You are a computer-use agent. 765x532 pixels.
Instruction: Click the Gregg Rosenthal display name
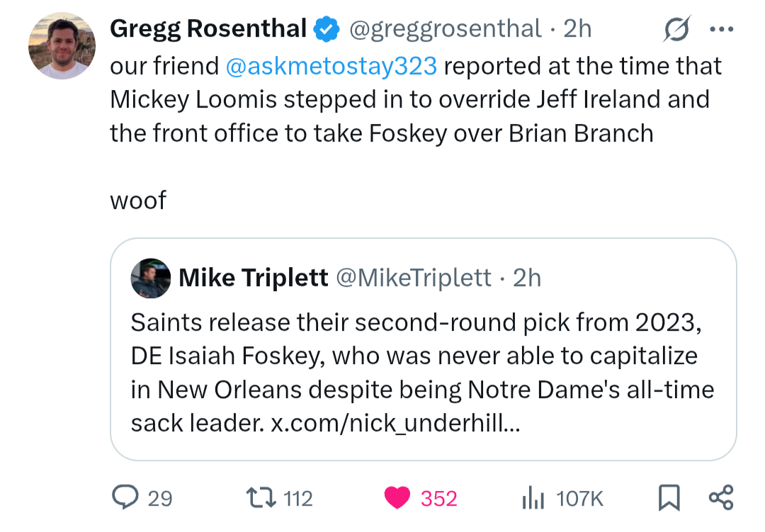click(208, 29)
